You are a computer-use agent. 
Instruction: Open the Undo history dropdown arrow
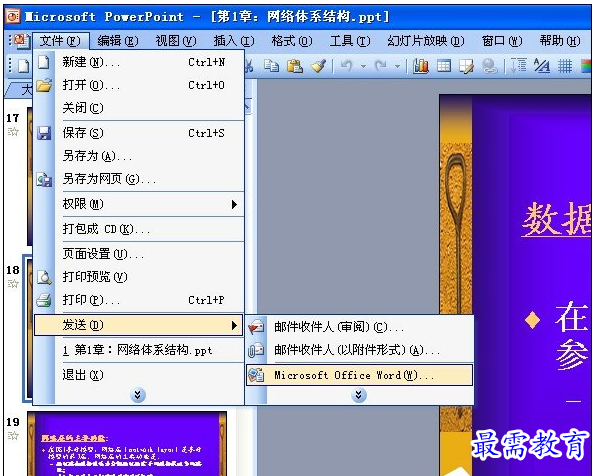[363, 66]
